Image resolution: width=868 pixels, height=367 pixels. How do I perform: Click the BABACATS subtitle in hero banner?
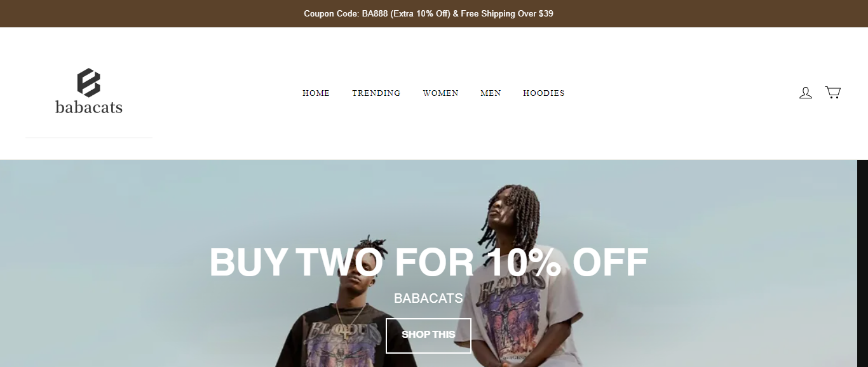[428, 298]
